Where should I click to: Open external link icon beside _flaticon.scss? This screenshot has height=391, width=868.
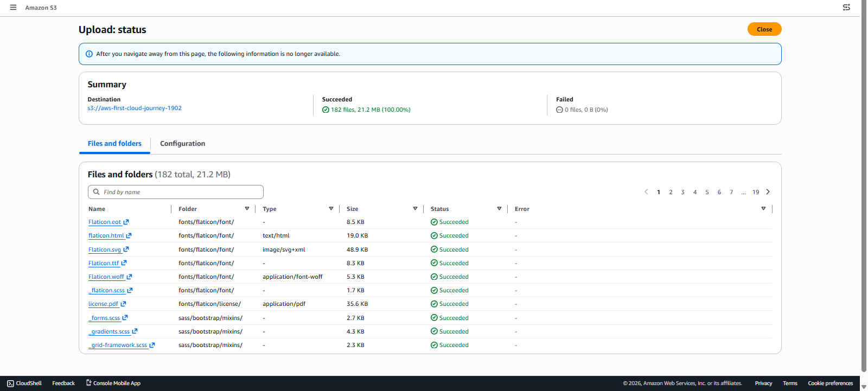coord(130,291)
